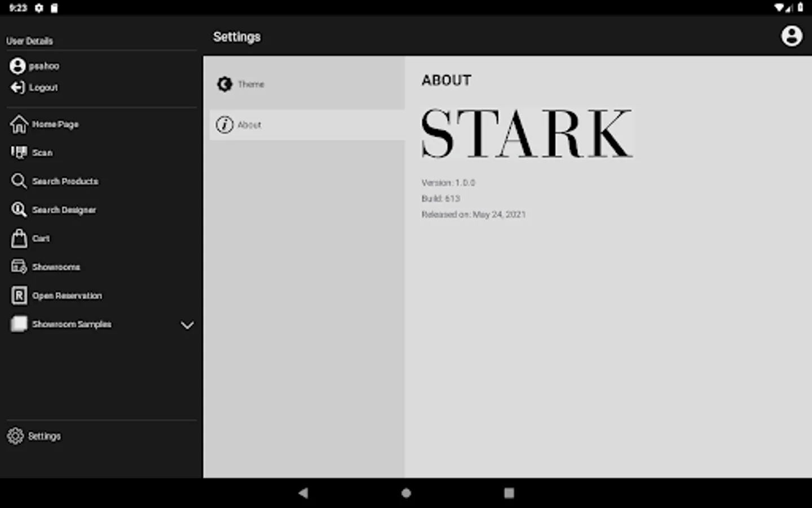Click the Version: 1.0.0 text
Image resolution: width=812 pixels, height=508 pixels.
[x=448, y=183]
